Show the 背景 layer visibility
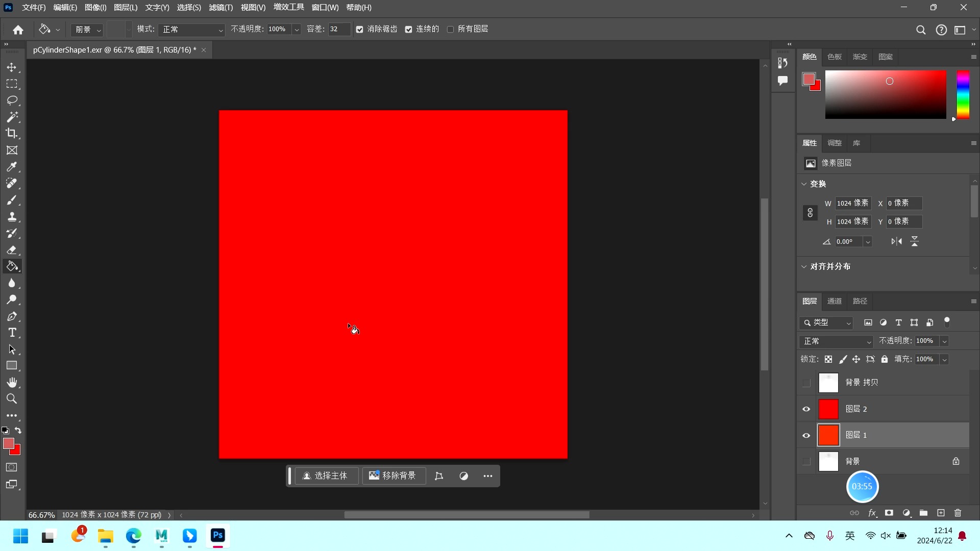Screen dimensions: 980x551 806,462
